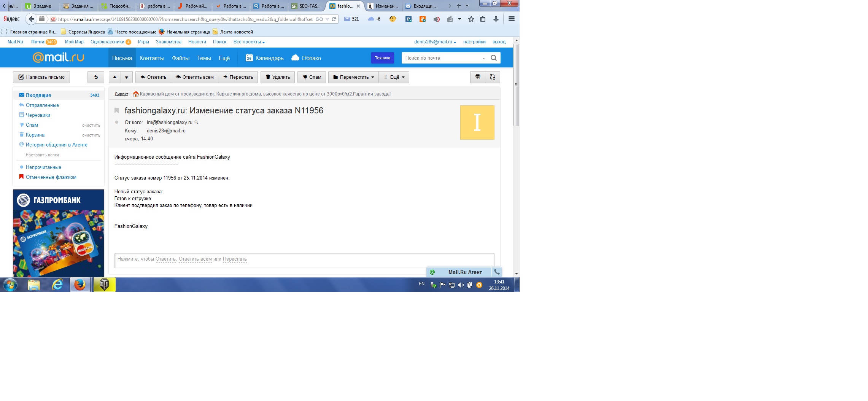Open the Ещё item in blue navigation bar
Viewport: 868px width, 401px height.
[x=224, y=58]
